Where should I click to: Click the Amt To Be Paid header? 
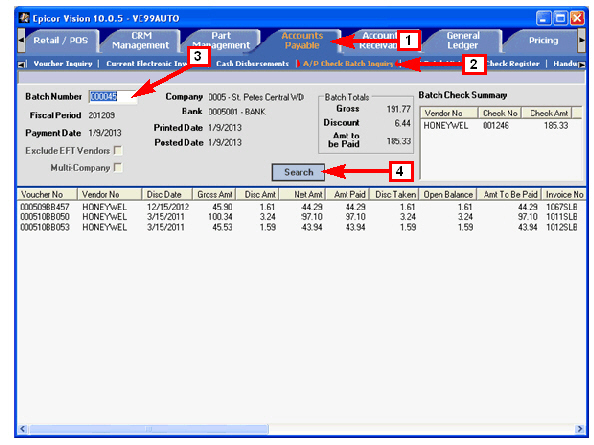509,194
